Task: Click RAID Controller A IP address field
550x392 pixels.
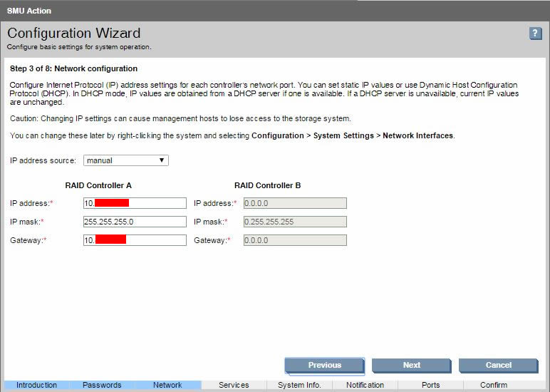Action: (135, 203)
